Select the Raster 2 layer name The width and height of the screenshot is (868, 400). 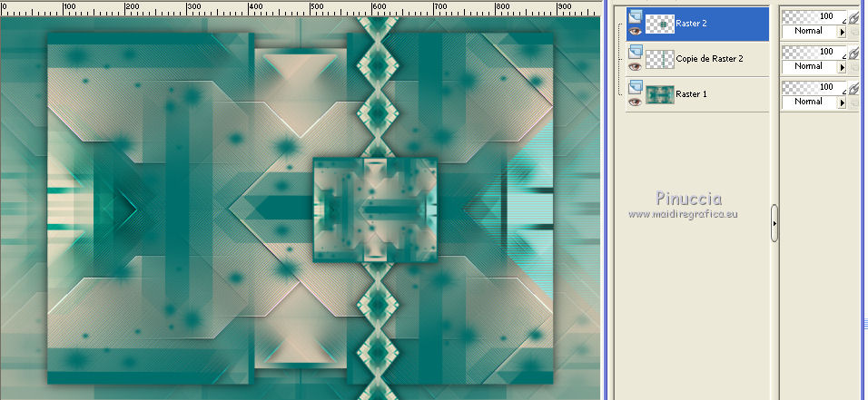coord(691,24)
